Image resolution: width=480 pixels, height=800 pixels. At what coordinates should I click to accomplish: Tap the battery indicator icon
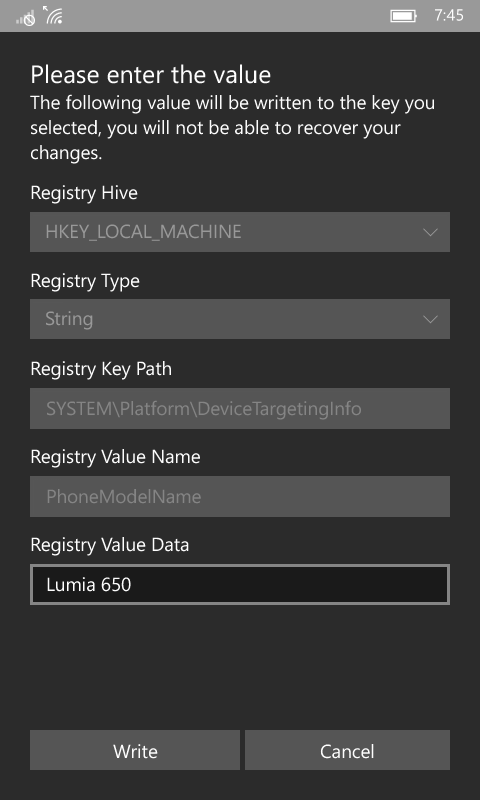point(403,16)
